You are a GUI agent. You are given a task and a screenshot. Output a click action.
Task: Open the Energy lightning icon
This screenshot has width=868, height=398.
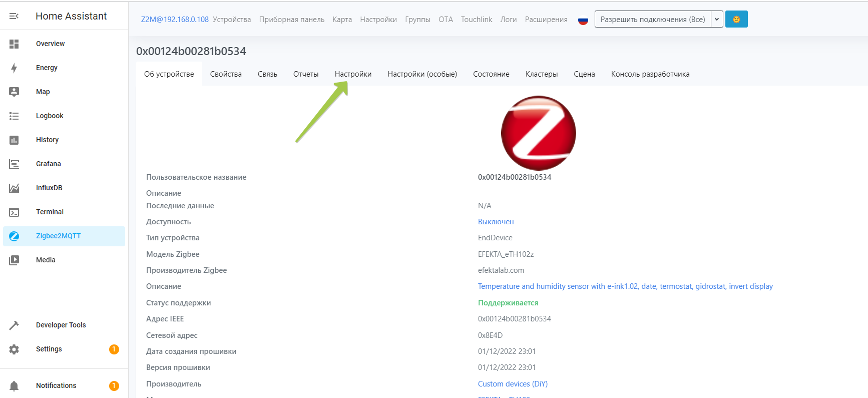pyautogui.click(x=14, y=68)
